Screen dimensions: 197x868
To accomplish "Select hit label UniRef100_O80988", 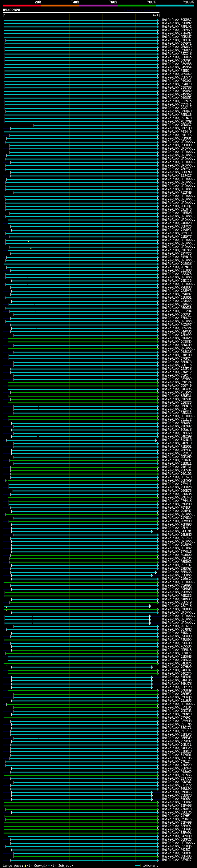I will click(176, 64).
